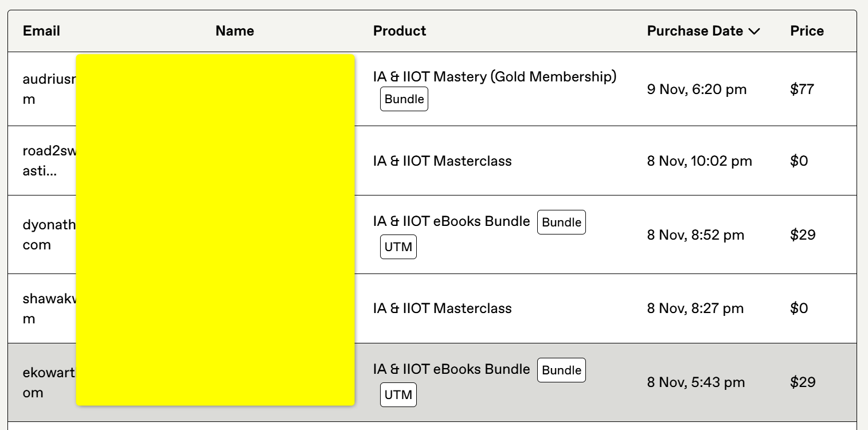Click Bundle badge on Gold Membership row
The width and height of the screenshot is (868, 430).
click(404, 99)
